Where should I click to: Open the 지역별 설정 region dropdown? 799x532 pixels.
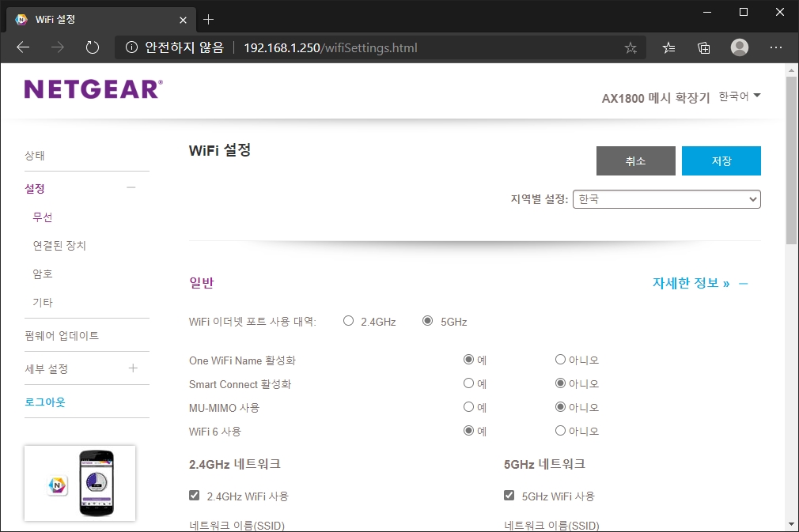[667, 199]
